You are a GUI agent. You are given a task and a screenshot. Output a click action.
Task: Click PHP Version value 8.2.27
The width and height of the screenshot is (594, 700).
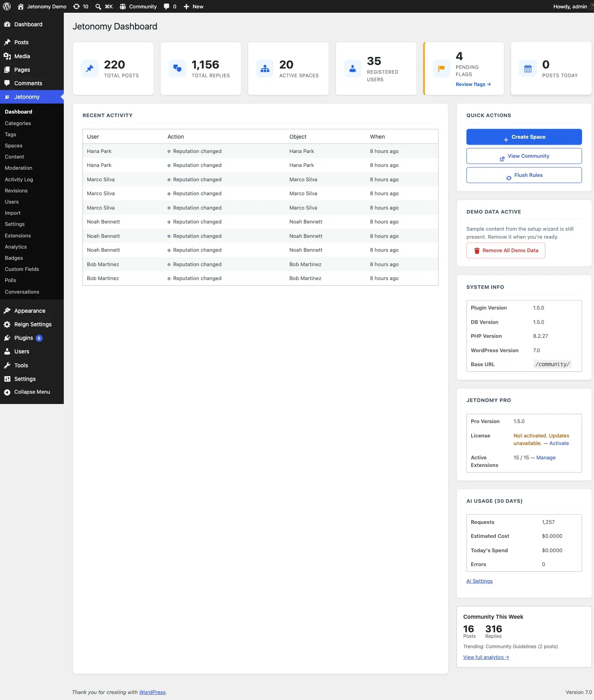click(541, 336)
